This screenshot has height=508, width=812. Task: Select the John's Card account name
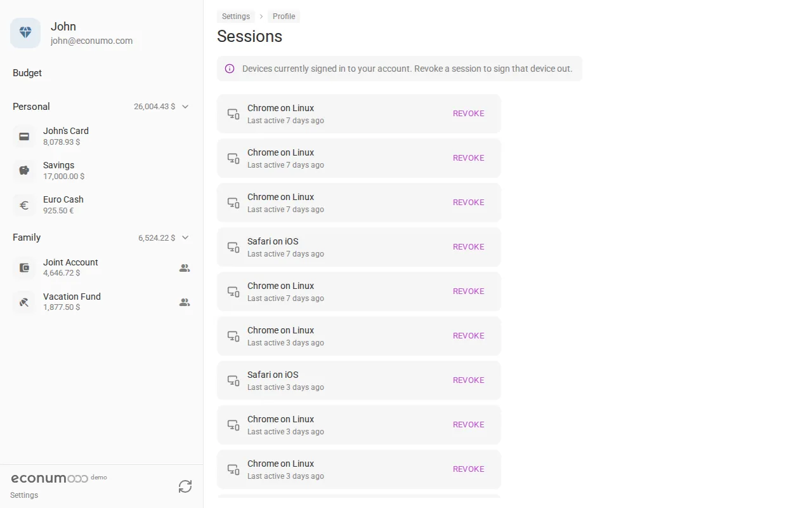66,131
